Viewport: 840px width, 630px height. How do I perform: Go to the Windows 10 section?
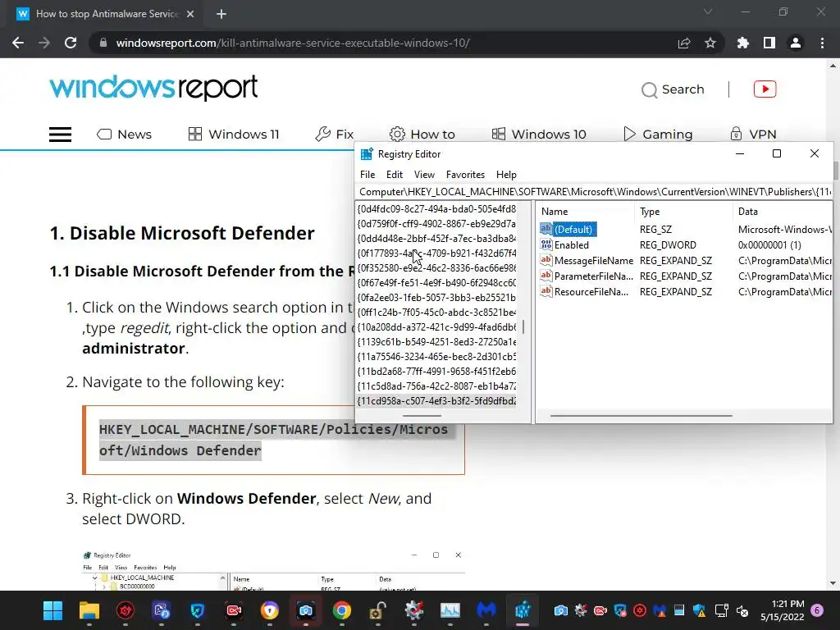tap(539, 134)
